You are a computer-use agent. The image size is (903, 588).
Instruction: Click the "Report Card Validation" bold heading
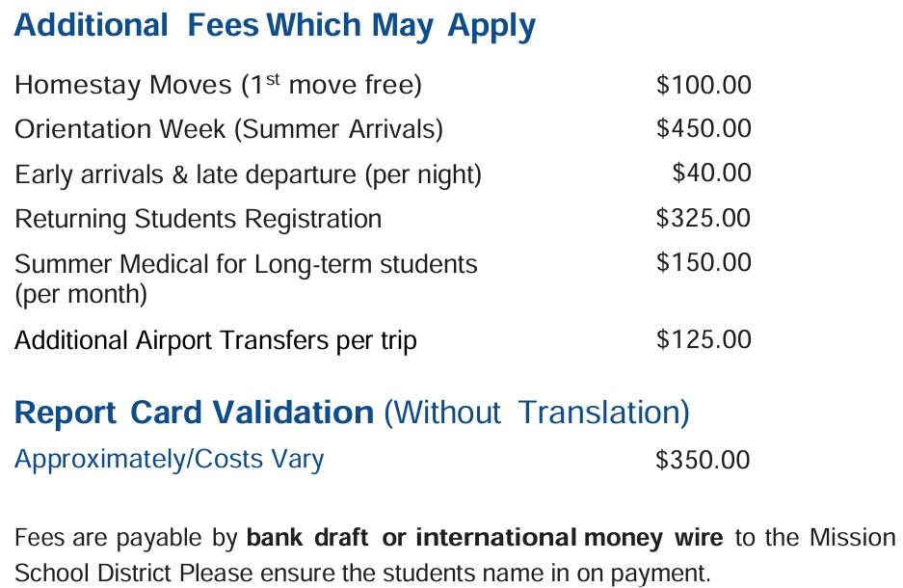(194, 413)
